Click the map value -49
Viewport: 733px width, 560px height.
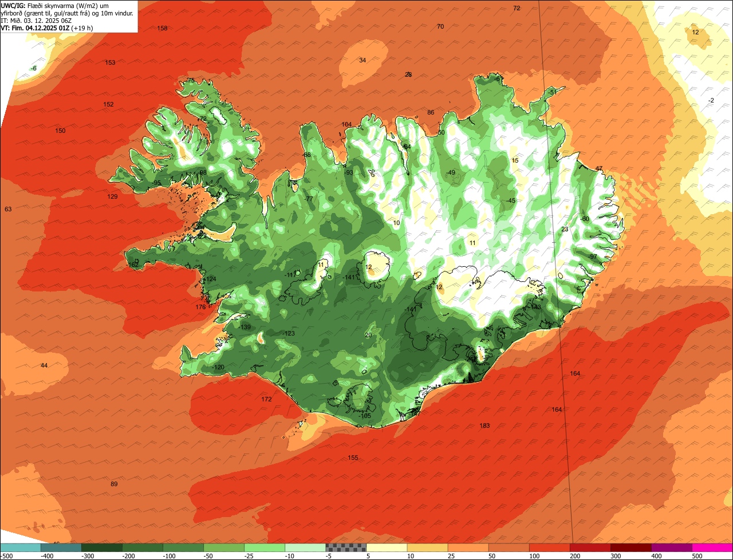pos(451,172)
